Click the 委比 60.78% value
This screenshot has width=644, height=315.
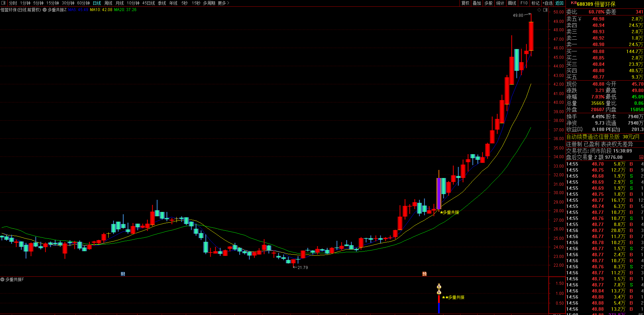(597, 12)
